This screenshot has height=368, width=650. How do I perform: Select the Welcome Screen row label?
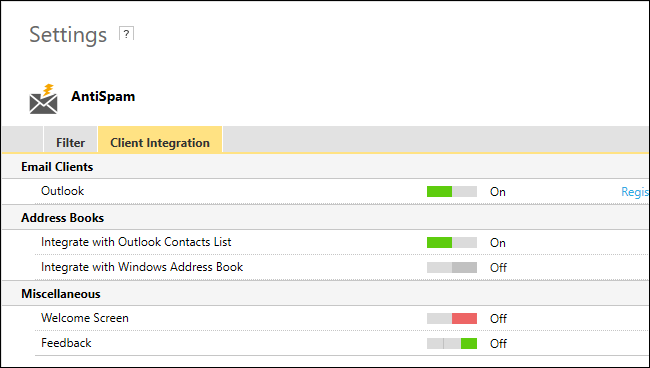click(85, 318)
